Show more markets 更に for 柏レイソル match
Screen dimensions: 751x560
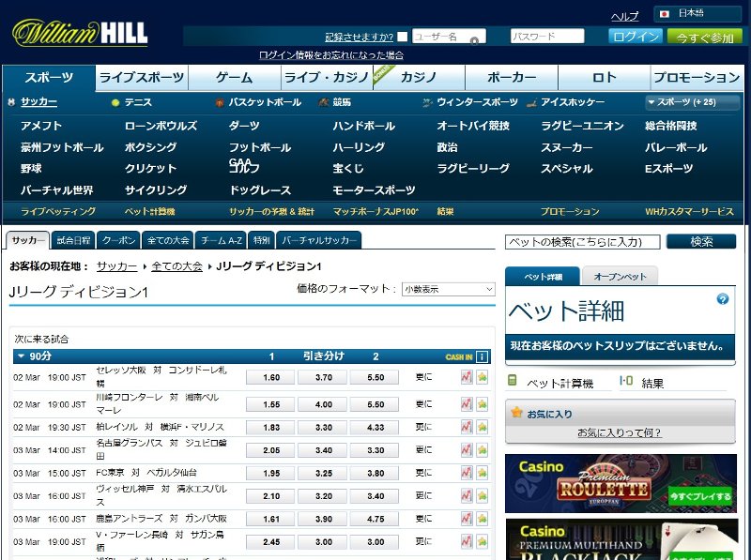423,427
